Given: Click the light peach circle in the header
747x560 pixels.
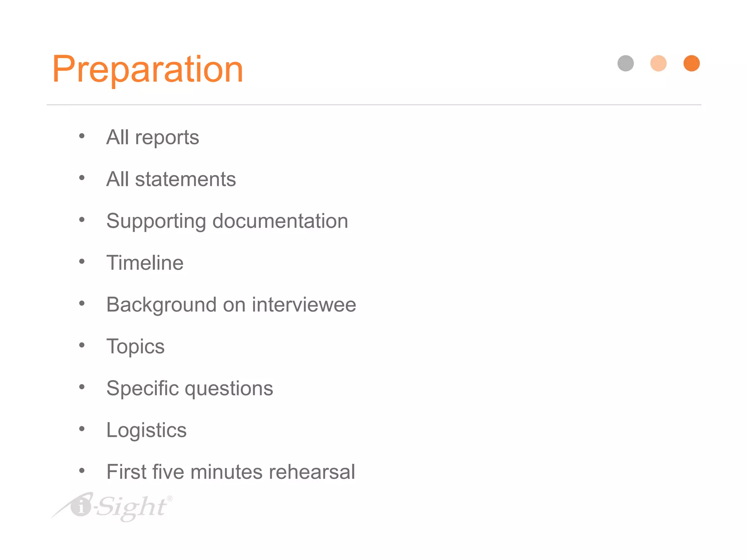Looking at the screenshot, I should coord(658,63).
